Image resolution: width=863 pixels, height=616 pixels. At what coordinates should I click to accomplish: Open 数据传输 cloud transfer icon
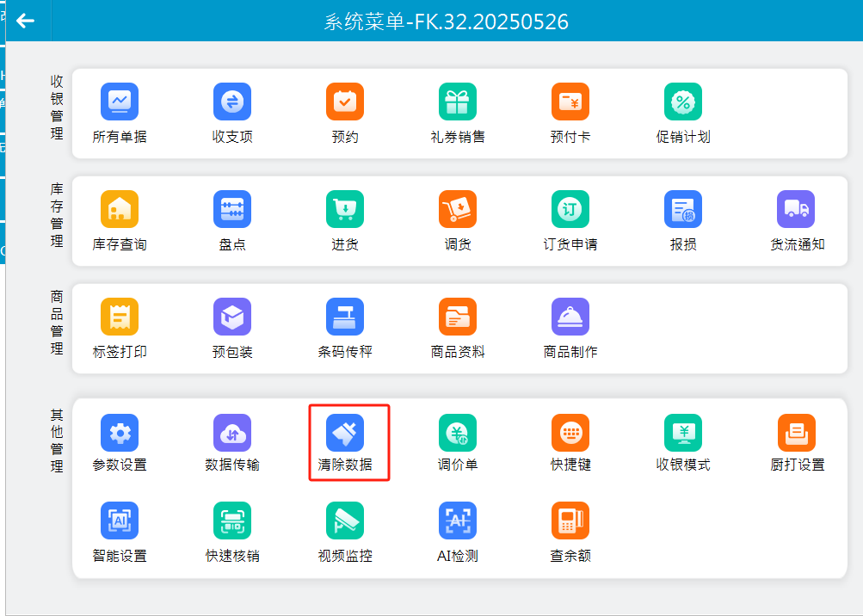pos(232,433)
